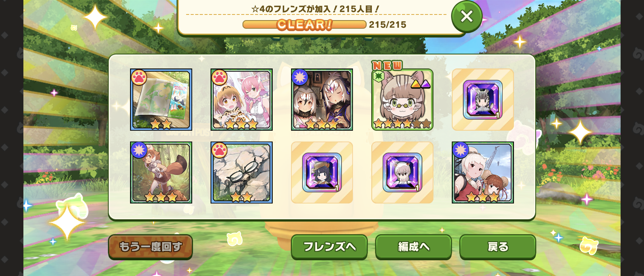Tap the green hexagon badge on cat friend
This screenshot has height=276, width=644.
[x=379, y=76]
